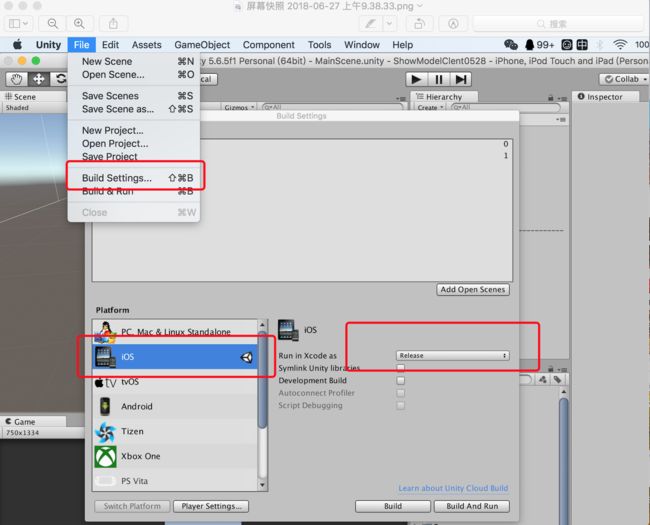Open the WeChat status icon in menu bar

(x=511, y=44)
